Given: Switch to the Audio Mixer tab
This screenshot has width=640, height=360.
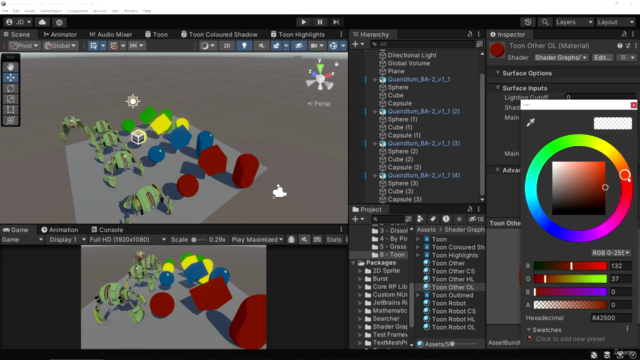Looking at the screenshot, I should click(110, 34).
